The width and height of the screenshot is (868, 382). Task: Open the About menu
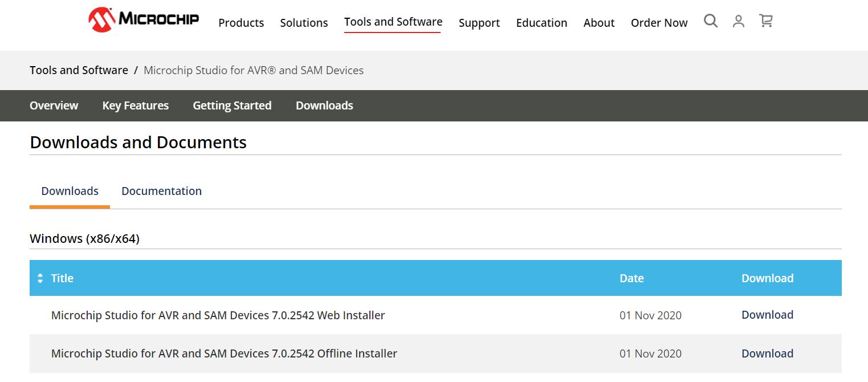(599, 23)
